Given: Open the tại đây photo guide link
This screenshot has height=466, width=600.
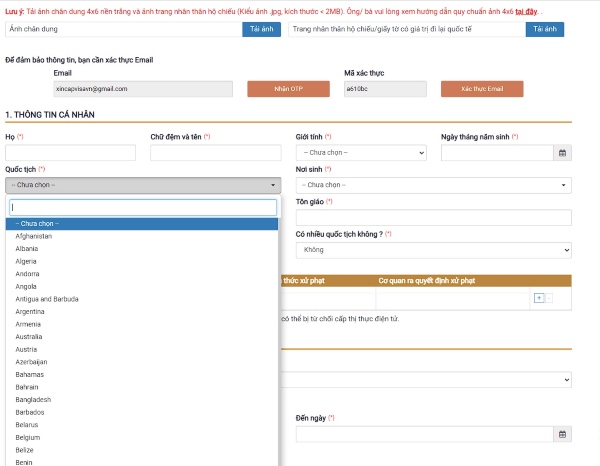Looking at the screenshot, I should point(526,11).
